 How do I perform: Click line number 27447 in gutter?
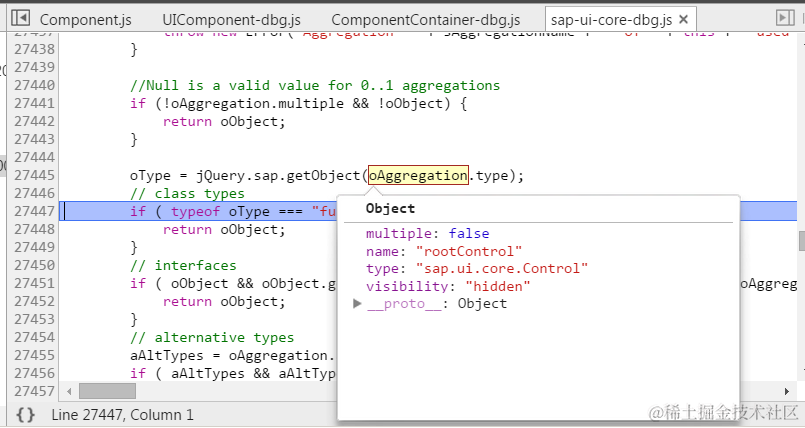[34, 211]
